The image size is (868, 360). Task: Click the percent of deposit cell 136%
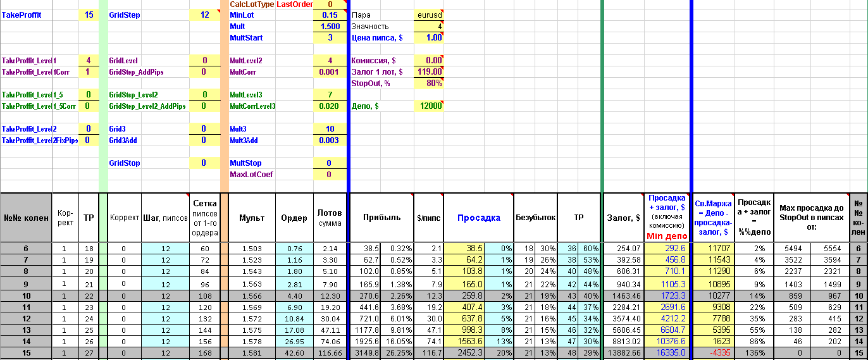[x=753, y=352]
